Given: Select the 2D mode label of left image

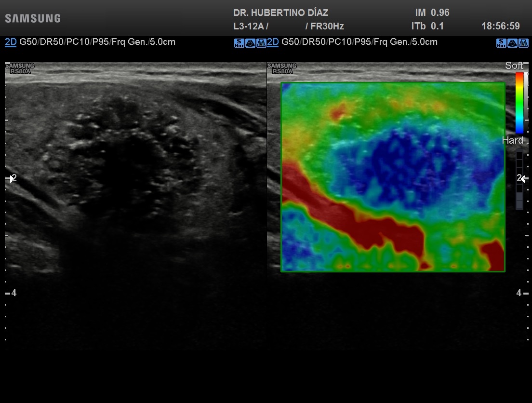Looking at the screenshot, I should (x=11, y=42).
